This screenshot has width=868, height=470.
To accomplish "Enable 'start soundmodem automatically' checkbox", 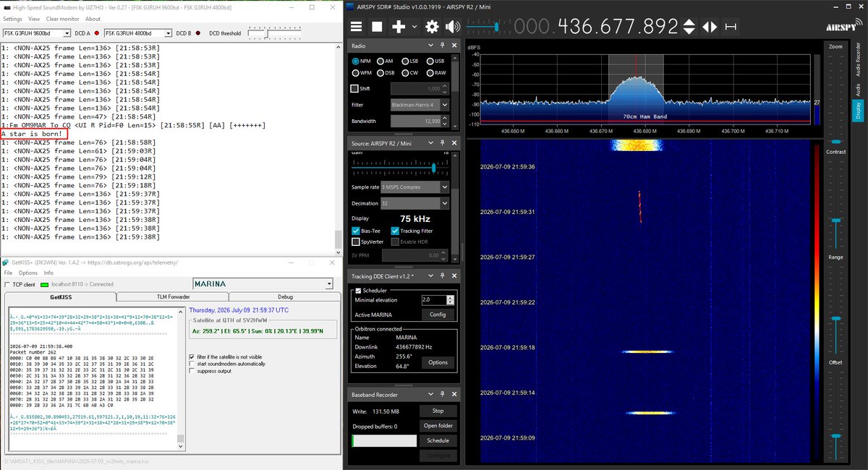I will (191, 364).
